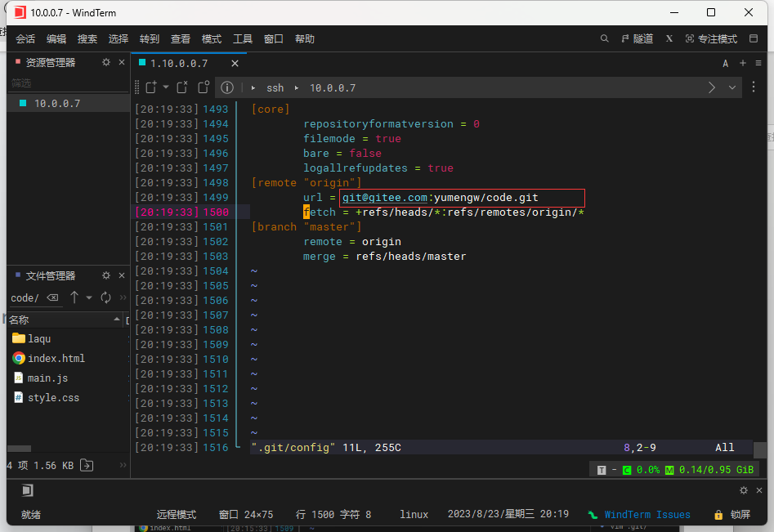Screen dimensions: 774x532
Task: Open the tab list hamburger menu
Action: click(758, 63)
